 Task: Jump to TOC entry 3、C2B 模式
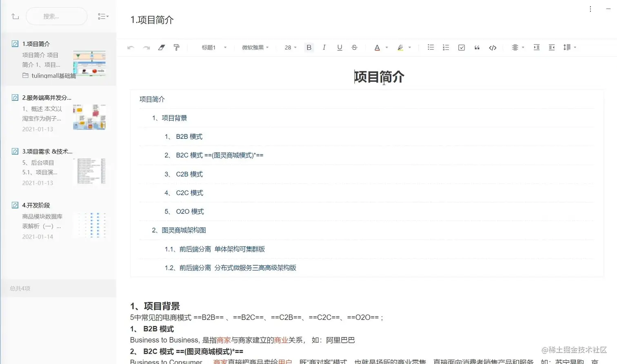(184, 174)
